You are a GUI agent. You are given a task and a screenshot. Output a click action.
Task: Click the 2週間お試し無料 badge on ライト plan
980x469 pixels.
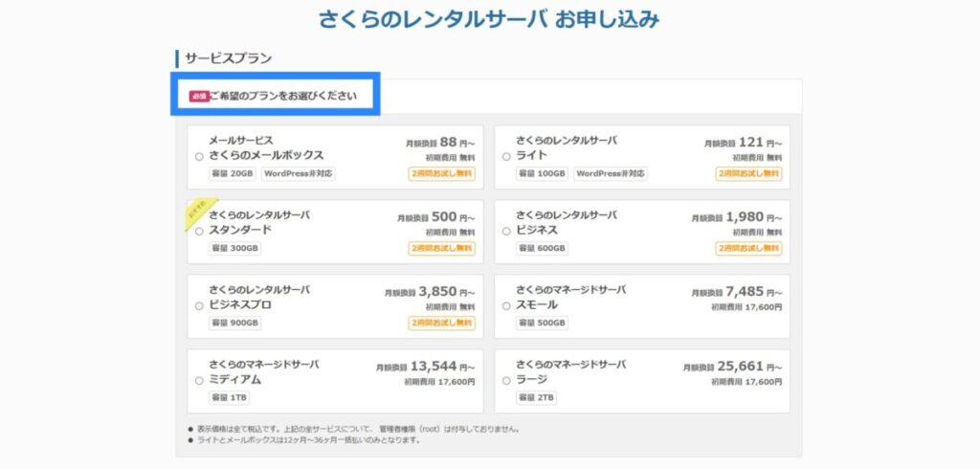point(749,174)
